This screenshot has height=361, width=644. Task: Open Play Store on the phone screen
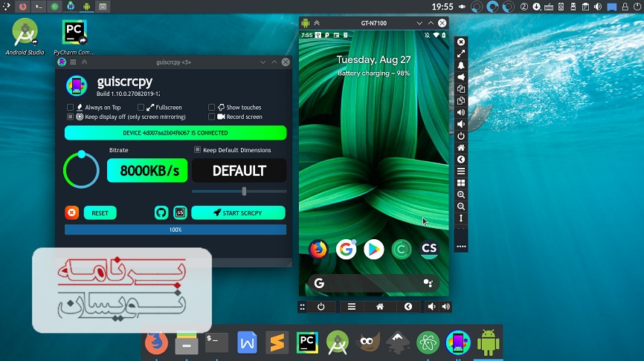point(374,249)
